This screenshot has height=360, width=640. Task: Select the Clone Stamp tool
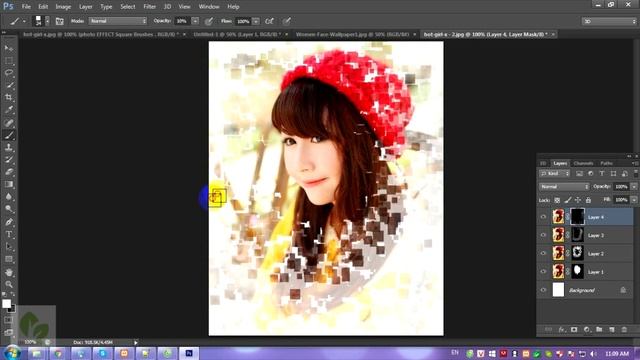pyautogui.click(x=9, y=147)
